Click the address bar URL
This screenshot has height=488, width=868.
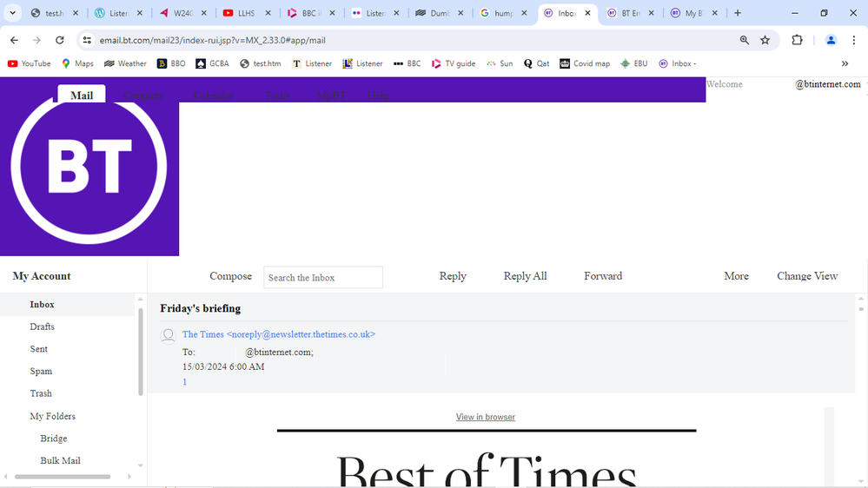click(x=213, y=40)
